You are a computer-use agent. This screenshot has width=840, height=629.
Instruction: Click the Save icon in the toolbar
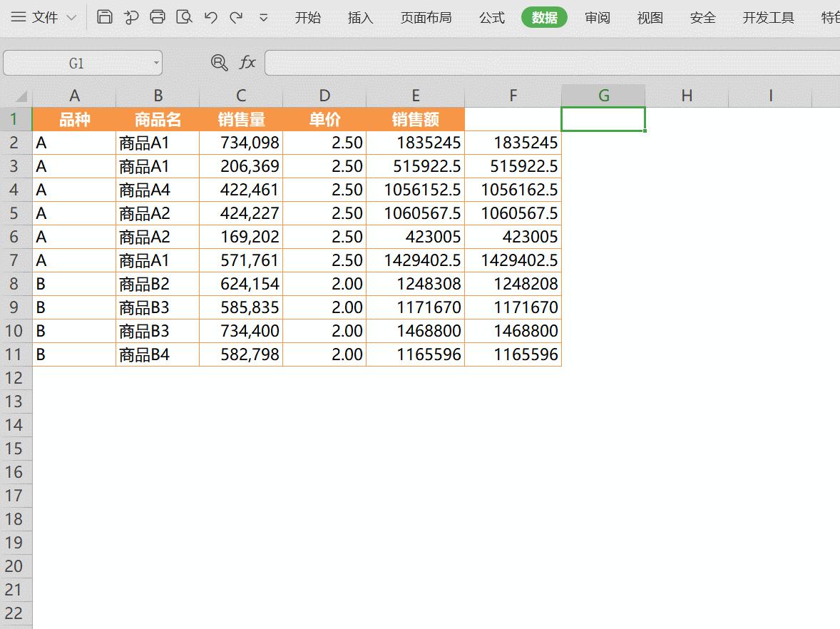105,18
